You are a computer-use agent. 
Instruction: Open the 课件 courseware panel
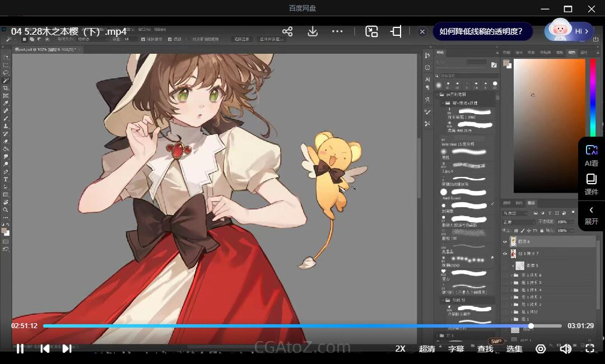[x=591, y=184]
